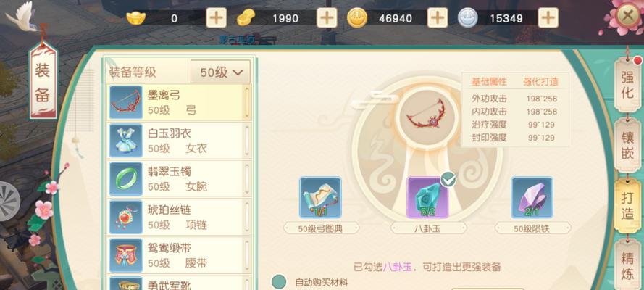The height and width of the screenshot is (290, 644).
Task: Open the 精炼 tab
Action: point(627,266)
